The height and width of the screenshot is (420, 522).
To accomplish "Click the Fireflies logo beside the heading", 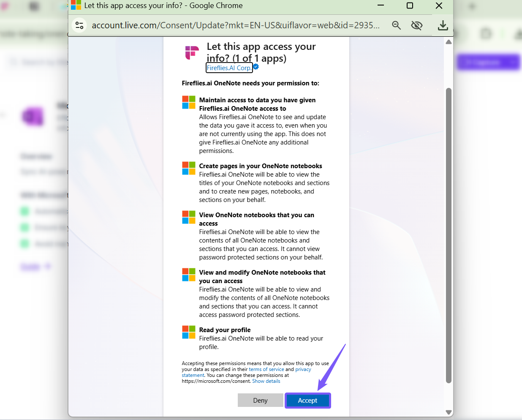I will tap(192, 53).
